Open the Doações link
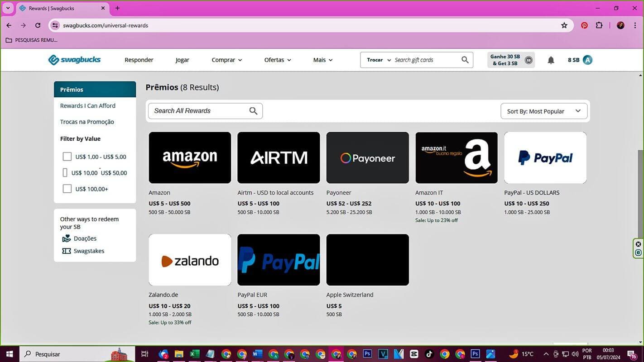The height and width of the screenshot is (362, 644). click(x=85, y=238)
